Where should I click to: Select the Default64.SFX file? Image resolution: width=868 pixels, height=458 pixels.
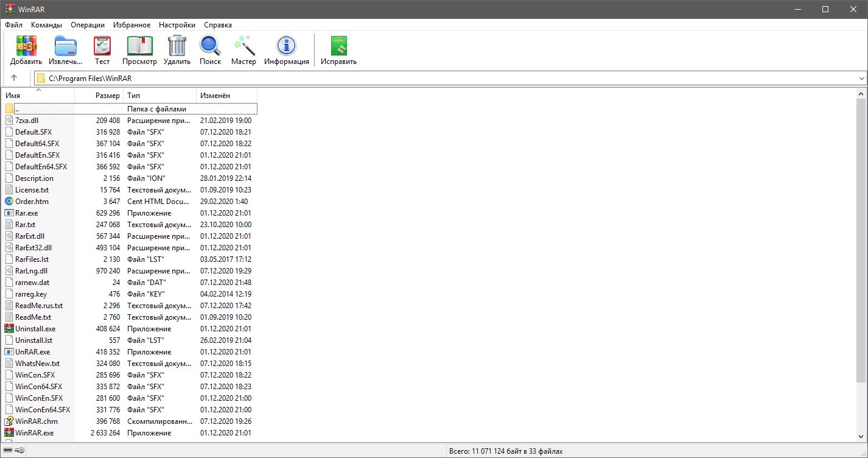(x=37, y=143)
